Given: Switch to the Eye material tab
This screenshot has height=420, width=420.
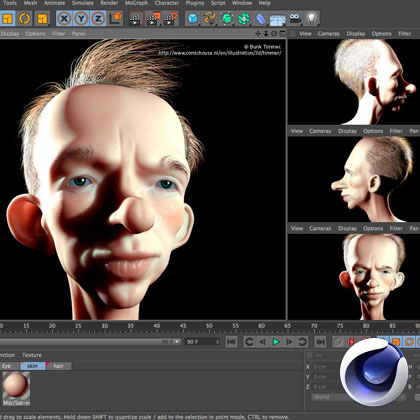Looking at the screenshot, I should [x=8, y=366].
